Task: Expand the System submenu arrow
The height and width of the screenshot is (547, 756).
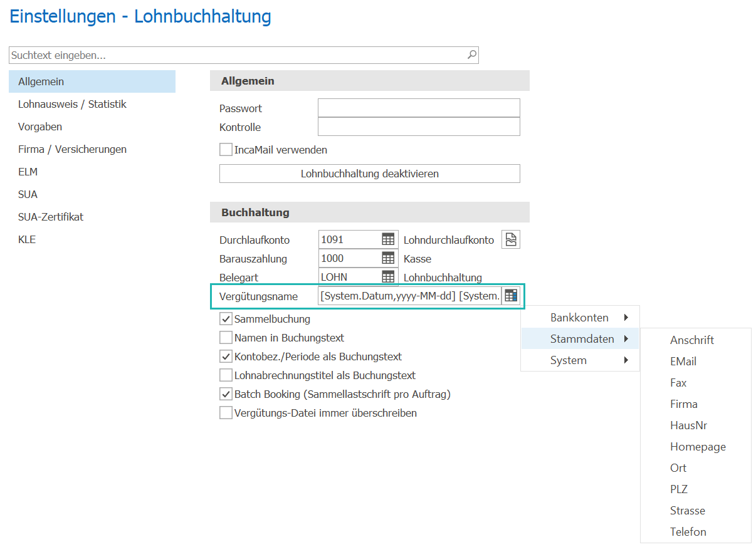Action: click(x=626, y=360)
